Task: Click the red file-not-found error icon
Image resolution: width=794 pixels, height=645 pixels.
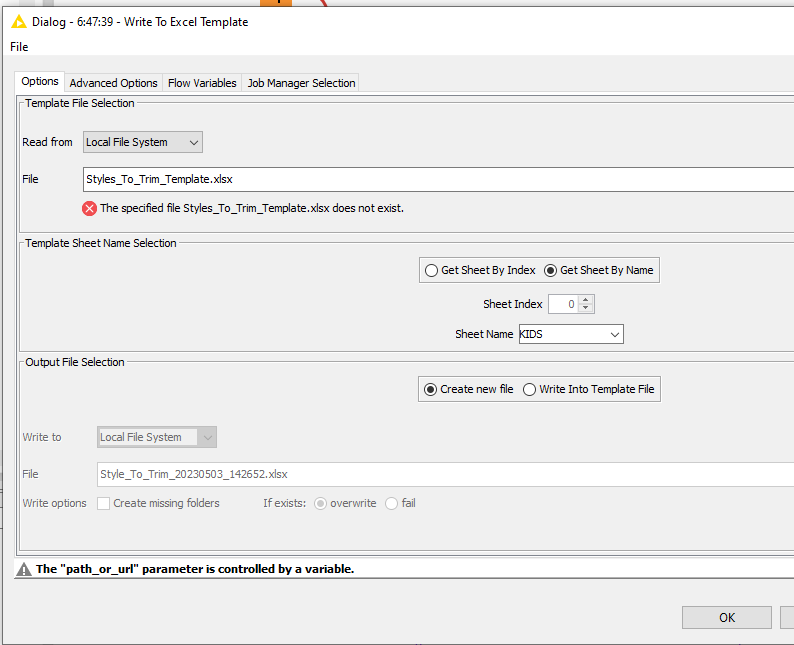Action: coord(89,209)
